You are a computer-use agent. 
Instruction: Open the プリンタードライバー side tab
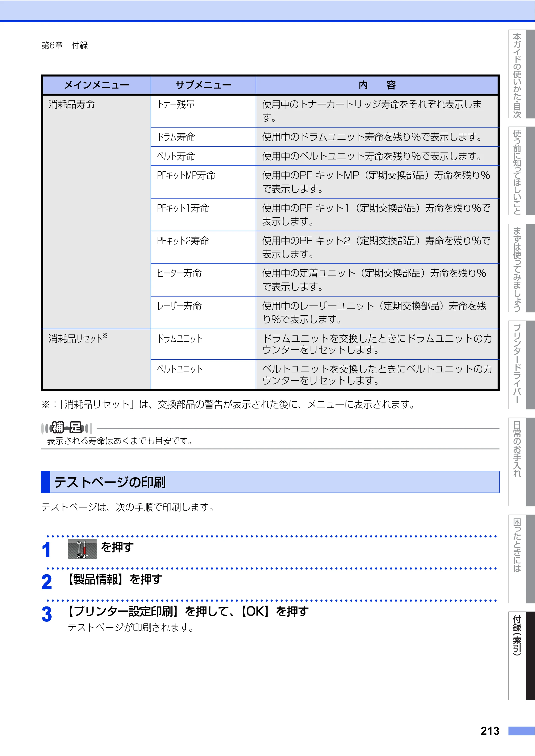point(521,365)
